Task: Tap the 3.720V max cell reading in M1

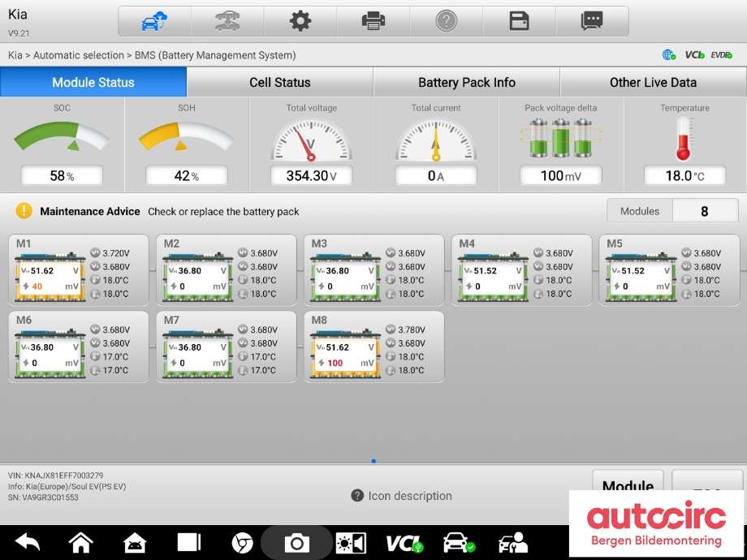Action: (116, 253)
